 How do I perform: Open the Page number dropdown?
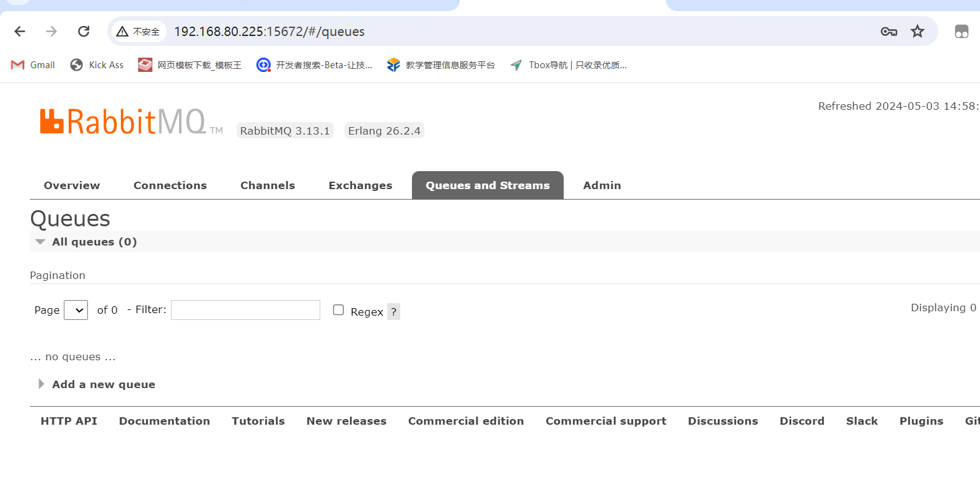point(76,310)
